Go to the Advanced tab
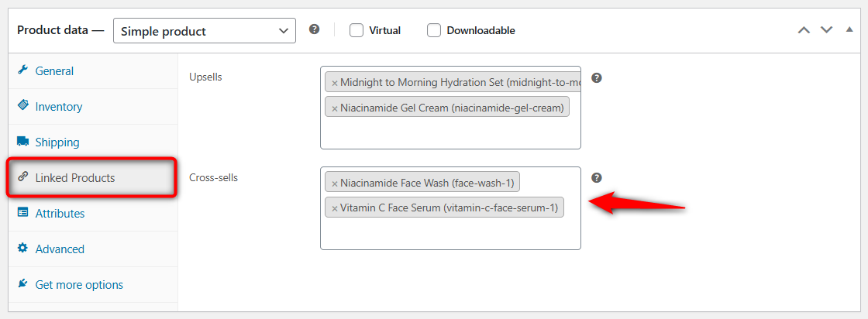This screenshot has width=868, height=319. pos(60,249)
